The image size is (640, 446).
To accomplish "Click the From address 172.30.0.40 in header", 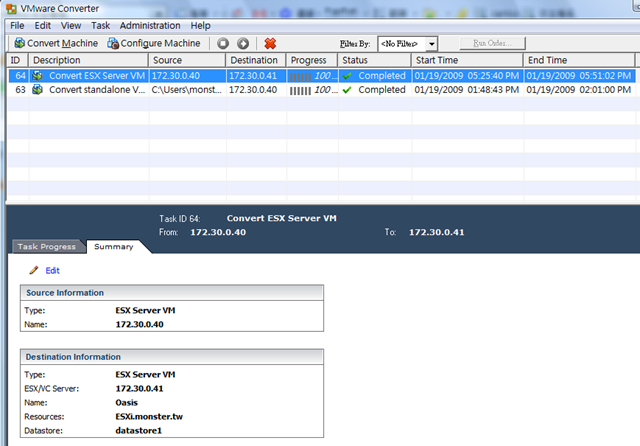I will point(218,232).
